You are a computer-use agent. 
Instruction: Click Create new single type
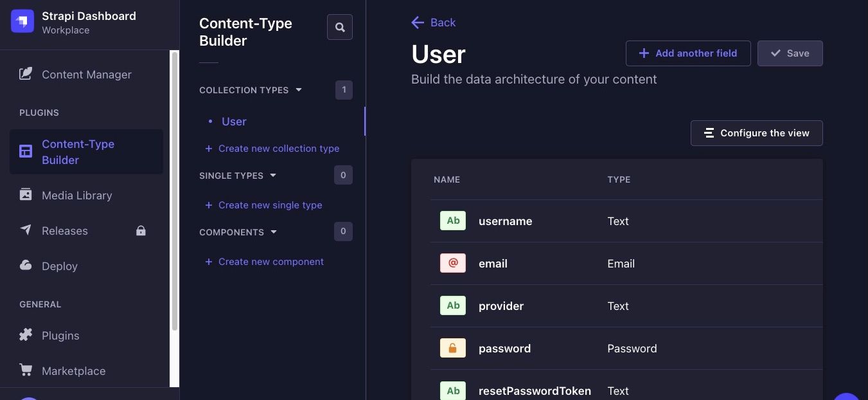pyautogui.click(x=264, y=205)
